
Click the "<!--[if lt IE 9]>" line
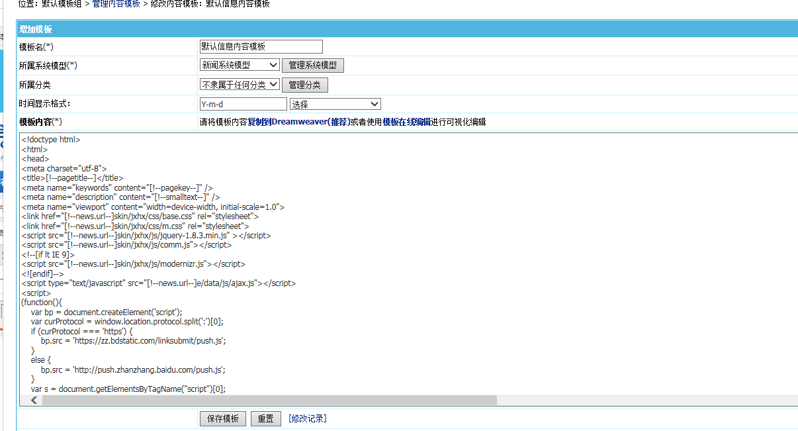click(48, 254)
